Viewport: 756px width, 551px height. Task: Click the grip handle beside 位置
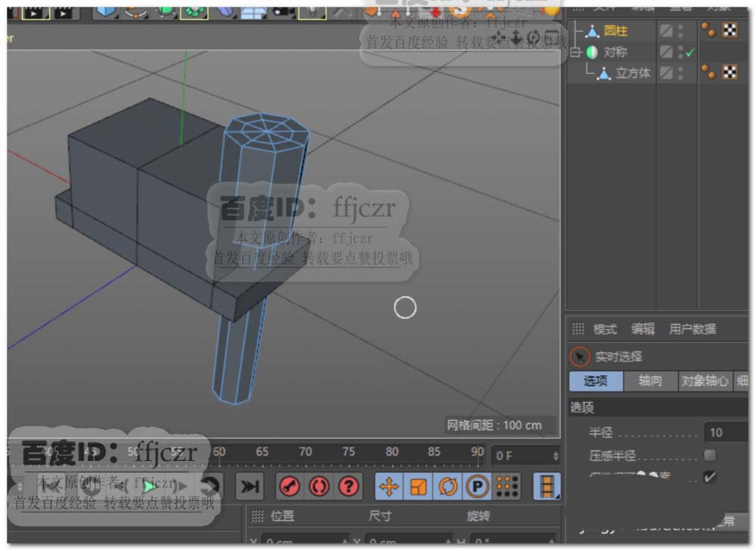(257, 516)
